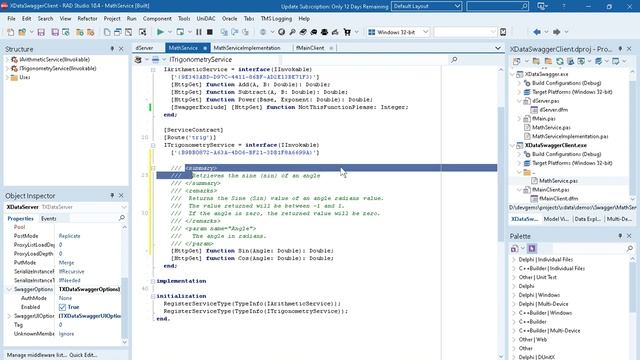
Task: Open the Project menu
Action: [112, 19]
